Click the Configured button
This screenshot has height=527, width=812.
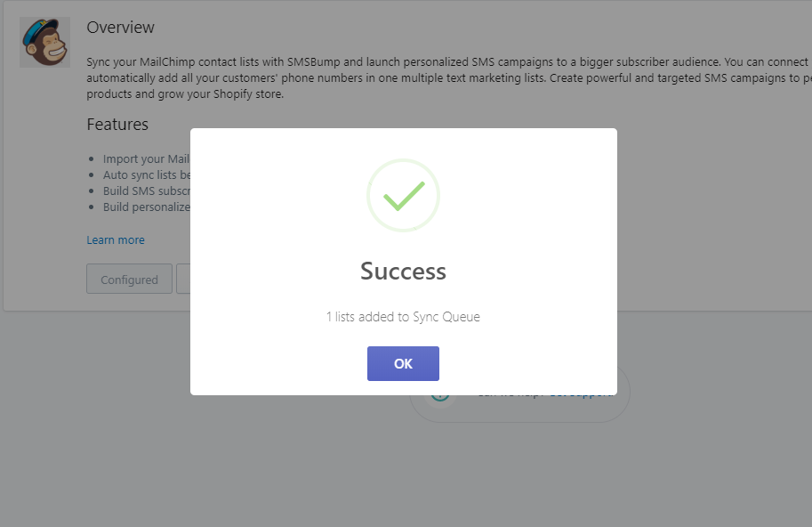point(129,279)
